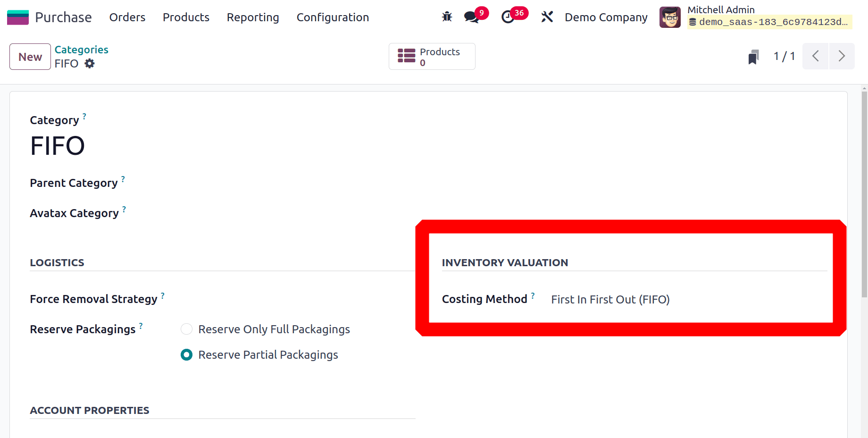Show help tooltip for Force Removal Strategy
The image size is (868, 438).
point(163,295)
